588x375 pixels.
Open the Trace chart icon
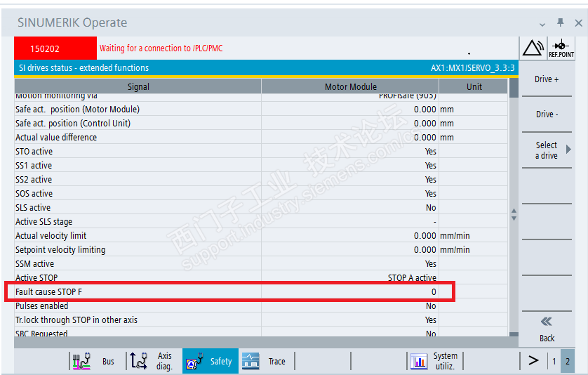[250, 361]
